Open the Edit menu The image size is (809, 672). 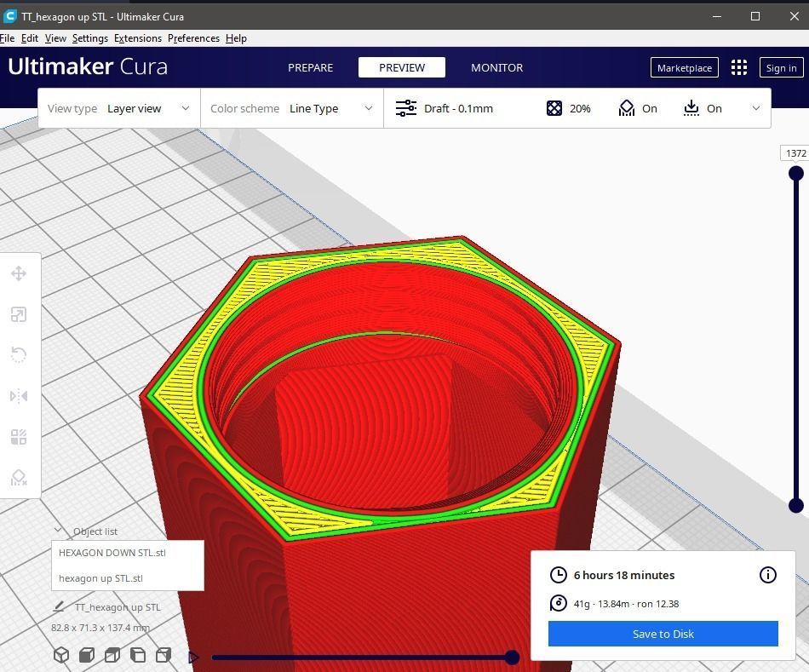(30, 38)
